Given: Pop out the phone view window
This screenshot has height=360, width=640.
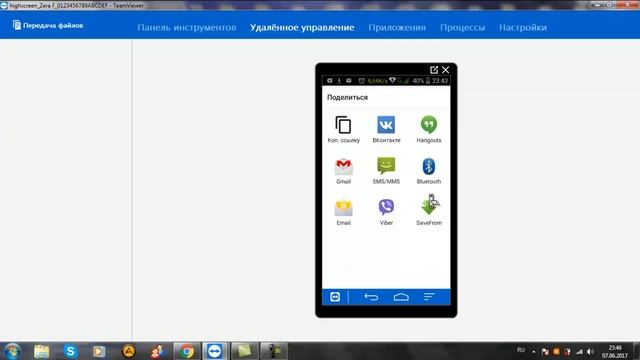Looking at the screenshot, I should coord(434,70).
